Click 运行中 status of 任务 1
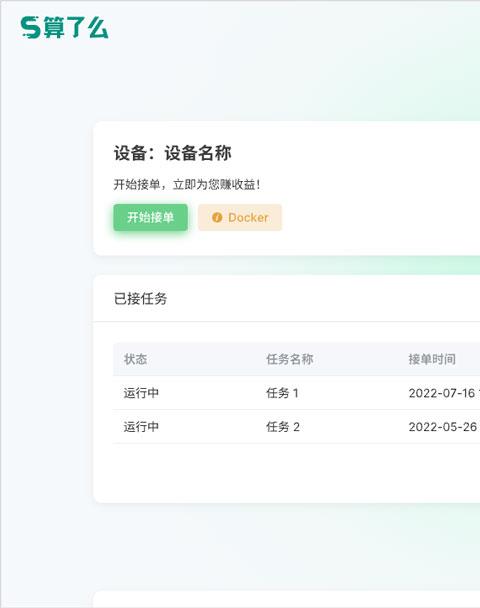The width and height of the screenshot is (480, 608). click(141, 393)
